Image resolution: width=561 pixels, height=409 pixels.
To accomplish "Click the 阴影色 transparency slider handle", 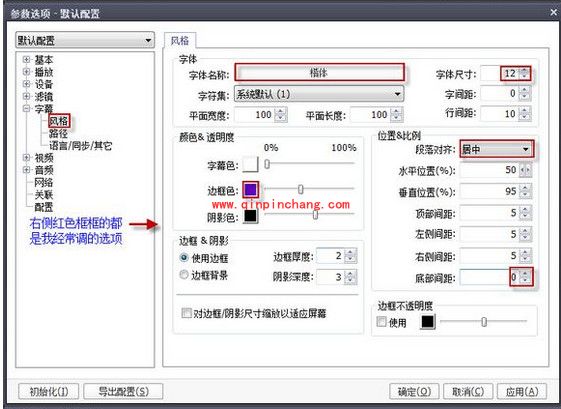I will click(316, 214).
